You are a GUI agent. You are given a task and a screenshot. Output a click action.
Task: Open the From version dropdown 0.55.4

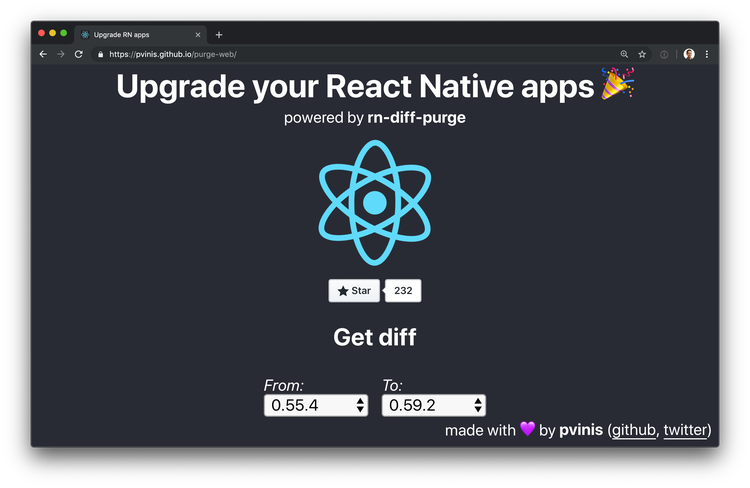316,405
